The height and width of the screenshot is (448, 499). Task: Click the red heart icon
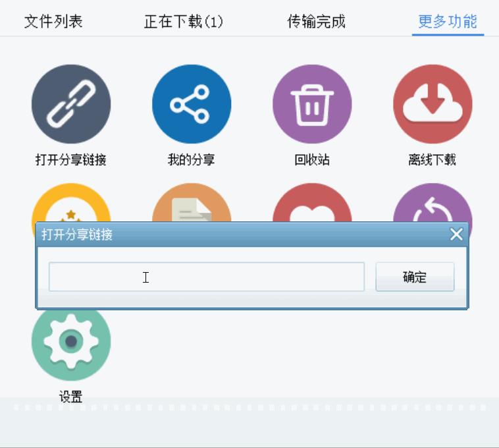pyautogui.click(x=312, y=203)
